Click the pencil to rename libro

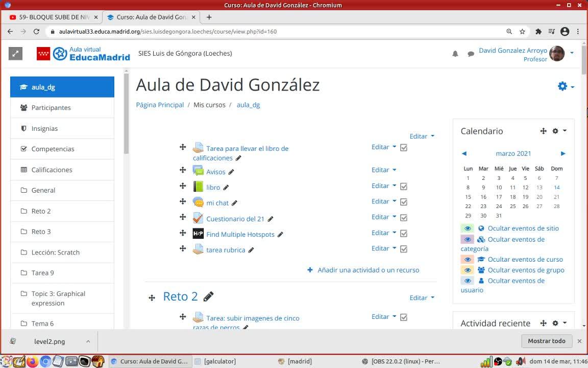click(226, 188)
